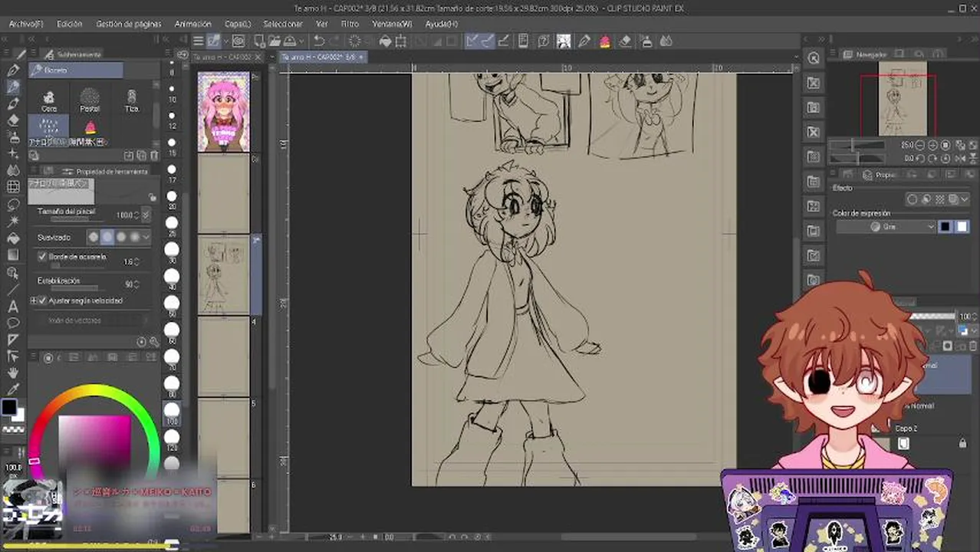The height and width of the screenshot is (552, 980).
Task: Select the Eraser tool in the left toolbar
Action: coord(13,120)
